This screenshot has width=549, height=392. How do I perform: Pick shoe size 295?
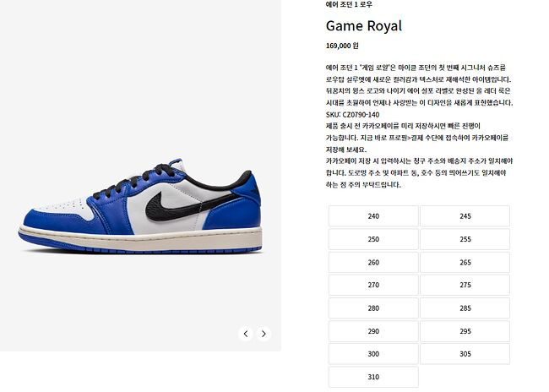[x=465, y=331]
